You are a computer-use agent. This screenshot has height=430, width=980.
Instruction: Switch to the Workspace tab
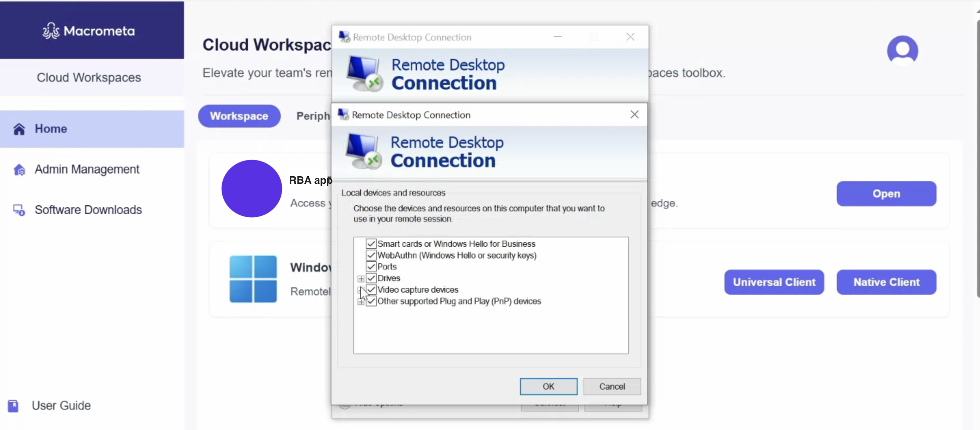pyautogui.click(x=239, y=115)
